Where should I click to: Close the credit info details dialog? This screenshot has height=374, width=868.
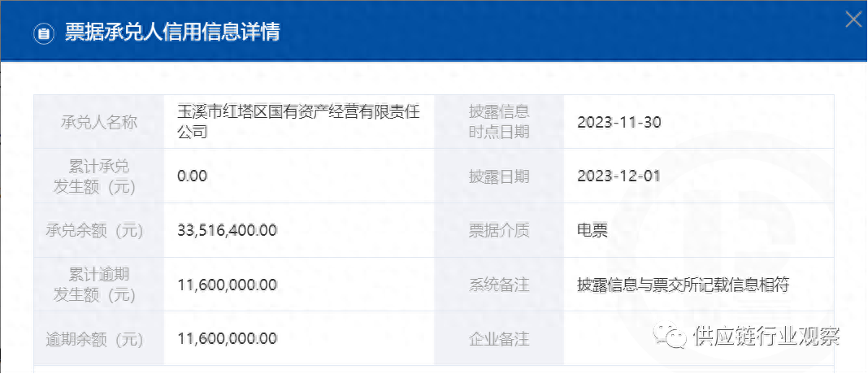853,20
